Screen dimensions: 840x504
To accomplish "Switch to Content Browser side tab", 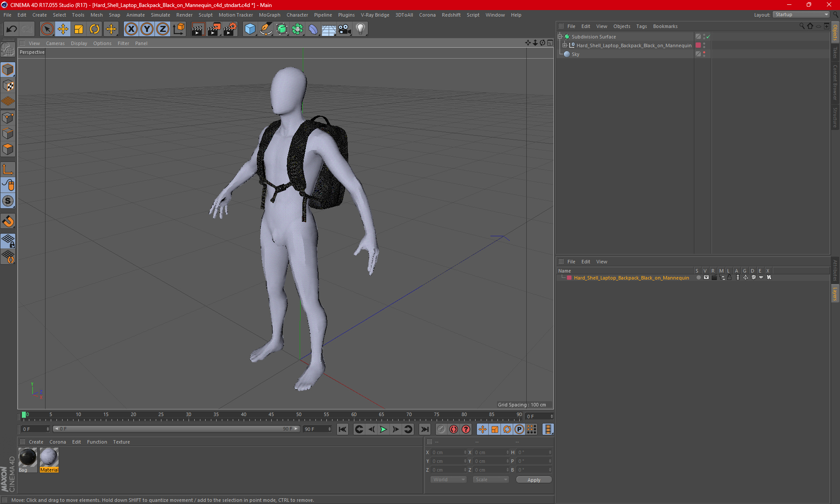I will 835,82.
